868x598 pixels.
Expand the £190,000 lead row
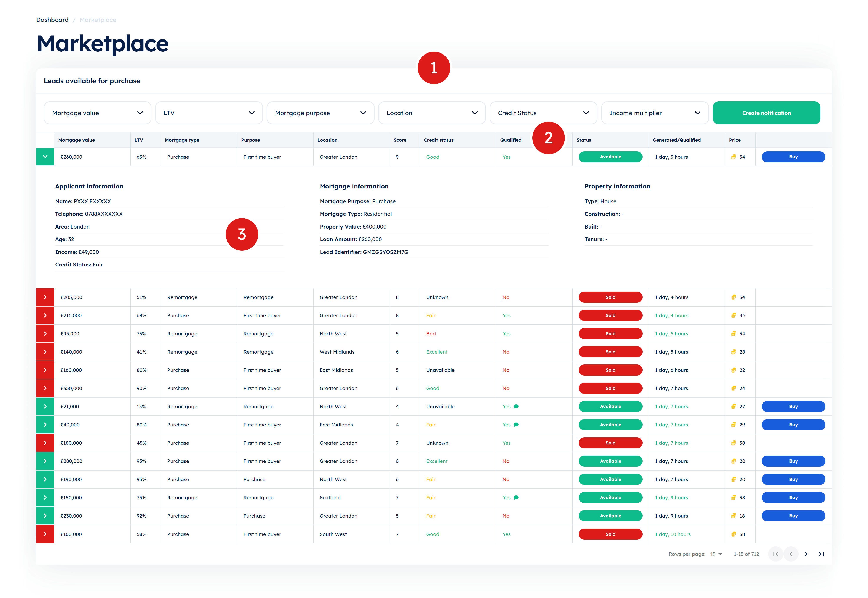(45, 479)
